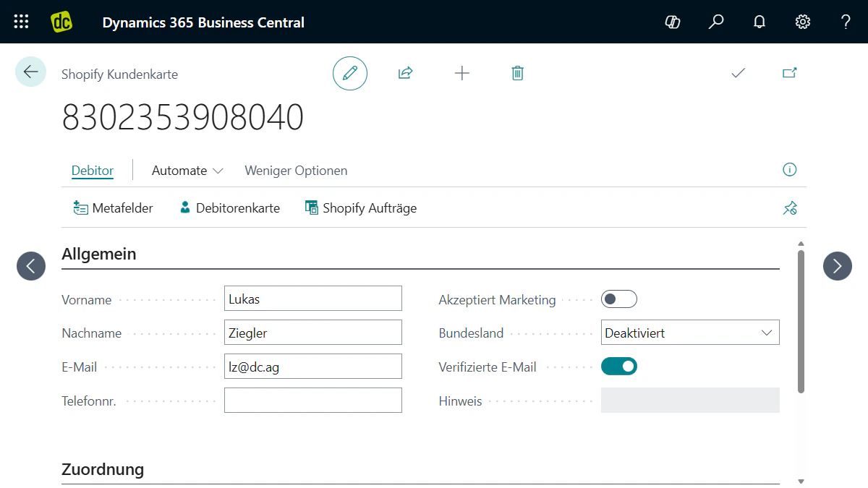The width and height of the screenshot is (868, 488).
Task: Click the Shopify Kundenkarte page caption
Action: pyautogui.click(x=119, y=74)
